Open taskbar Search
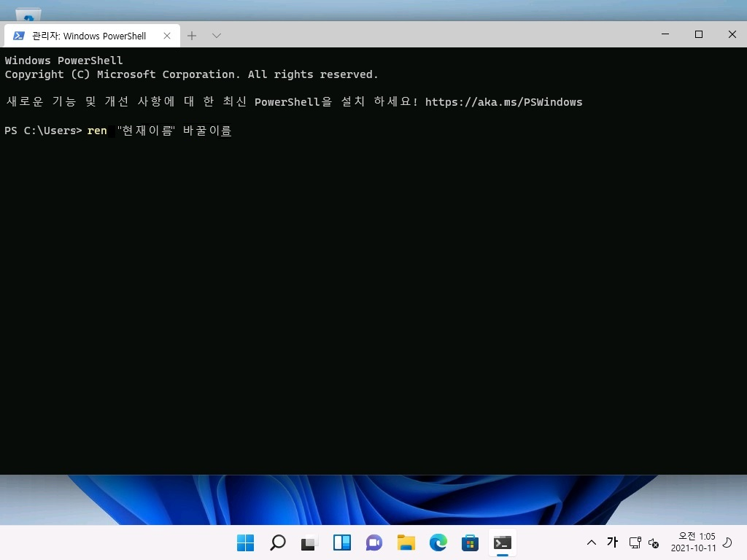747x560 pixels. pyautogui.click(x=278, y=542)
